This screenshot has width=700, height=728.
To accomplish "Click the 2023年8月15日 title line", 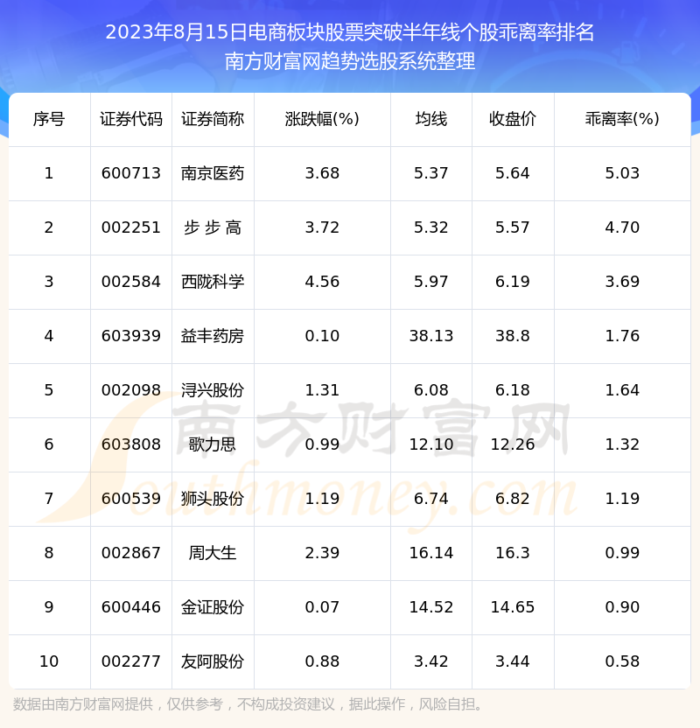I will 349,32.
